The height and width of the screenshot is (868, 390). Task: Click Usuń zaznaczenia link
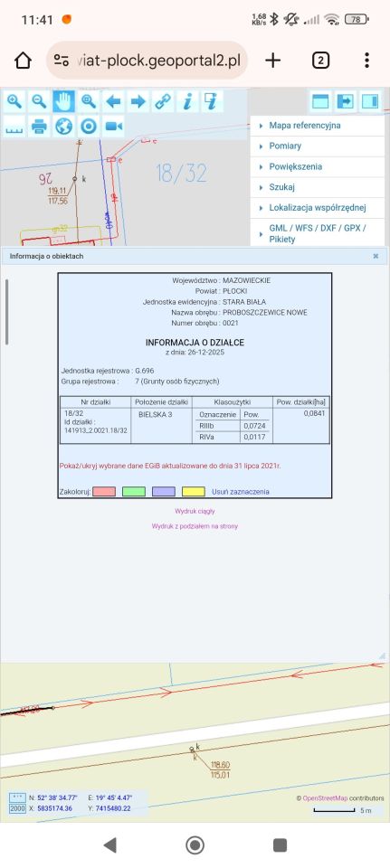241,492
